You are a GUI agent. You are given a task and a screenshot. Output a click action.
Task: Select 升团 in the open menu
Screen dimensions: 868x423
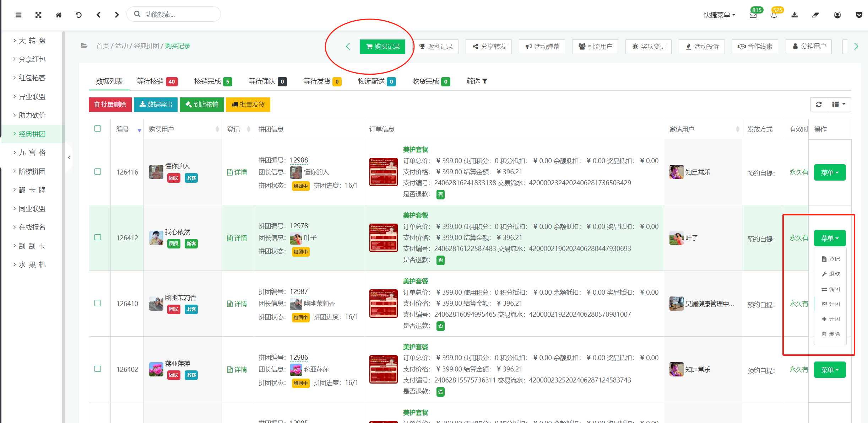(830, 304)
